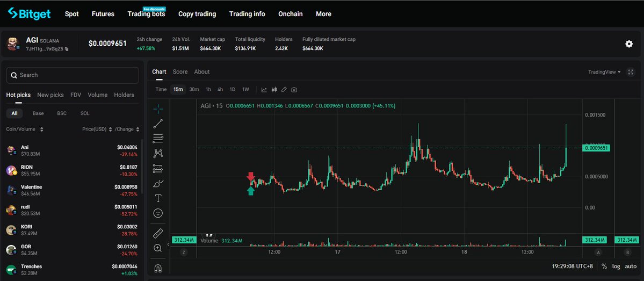644x281 pixels.
Task: Select the Time chart mode
Action: point(161,90)
